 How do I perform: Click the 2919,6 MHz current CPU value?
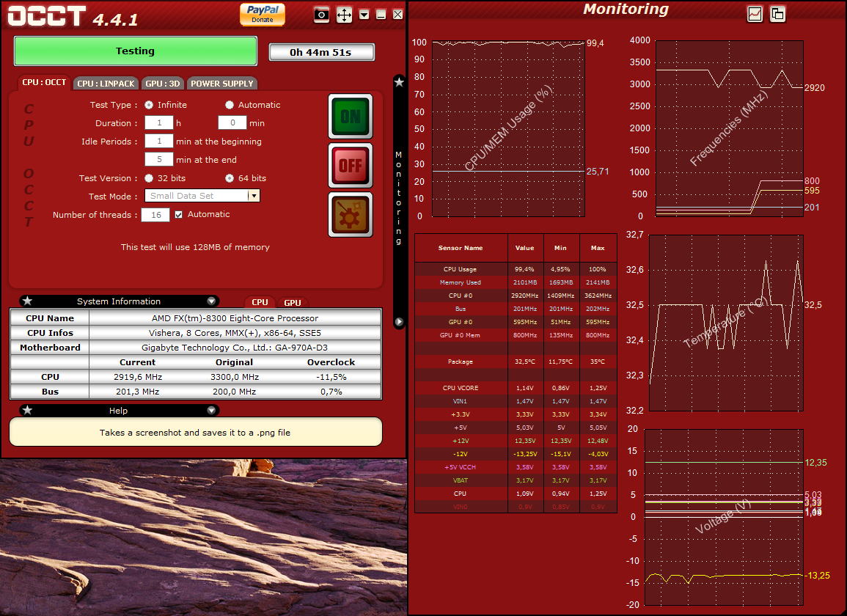click(138, 377)
